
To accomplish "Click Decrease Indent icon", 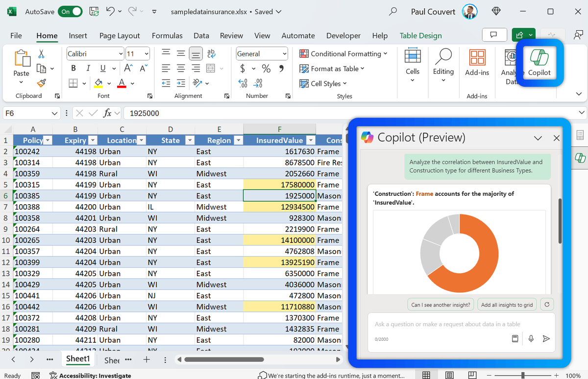I will tap(166, 83).
